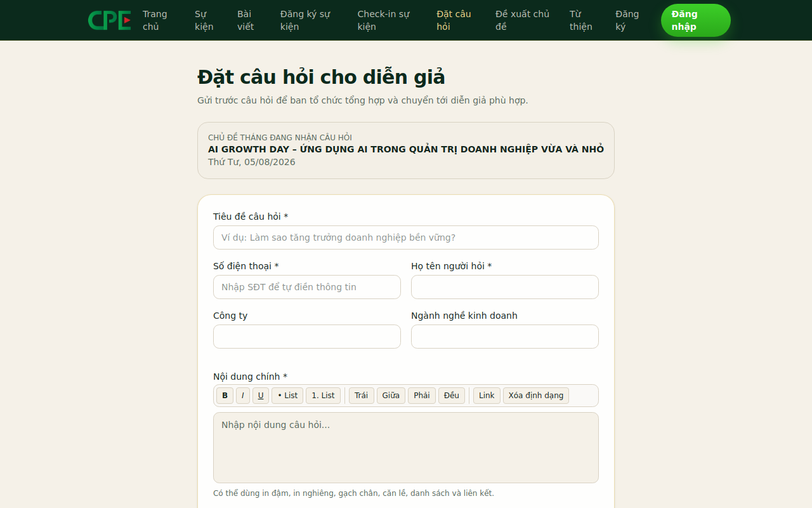Click the green Đăng nhập button
This screenshot has height=508, width=812.
click(x=696, y=20)
